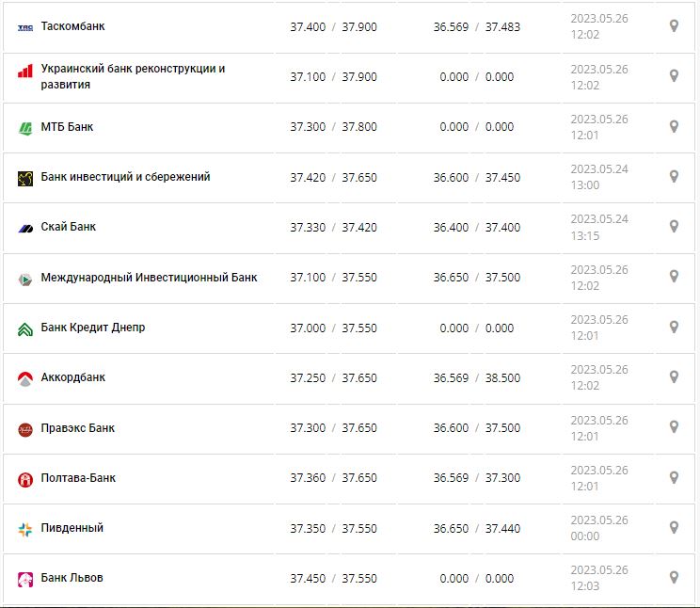The image size is (700, 608).
Task: Open Банк Львов map pin
Action: 674,577
